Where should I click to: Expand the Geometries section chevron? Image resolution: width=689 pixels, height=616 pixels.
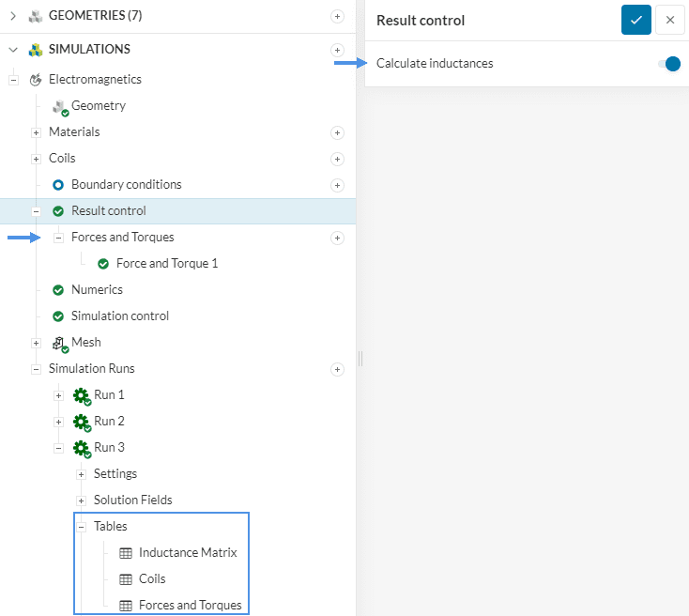click(x=13, y=16)
